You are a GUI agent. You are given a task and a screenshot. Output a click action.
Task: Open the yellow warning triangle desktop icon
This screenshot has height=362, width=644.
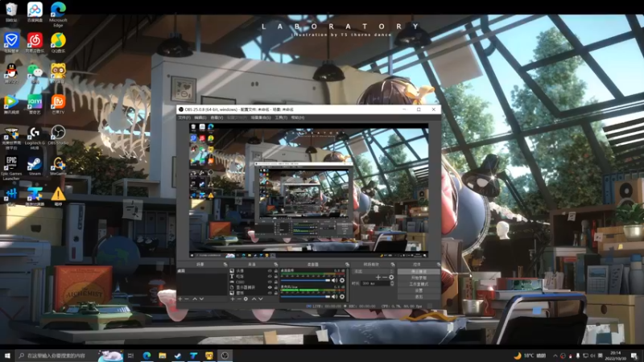coord(58,196)
